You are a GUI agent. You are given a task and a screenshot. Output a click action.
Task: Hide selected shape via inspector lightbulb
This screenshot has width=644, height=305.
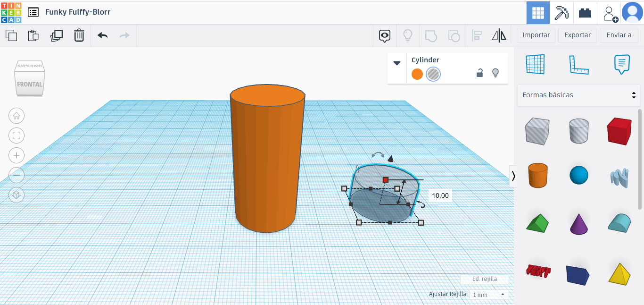(x=495, y=73)
